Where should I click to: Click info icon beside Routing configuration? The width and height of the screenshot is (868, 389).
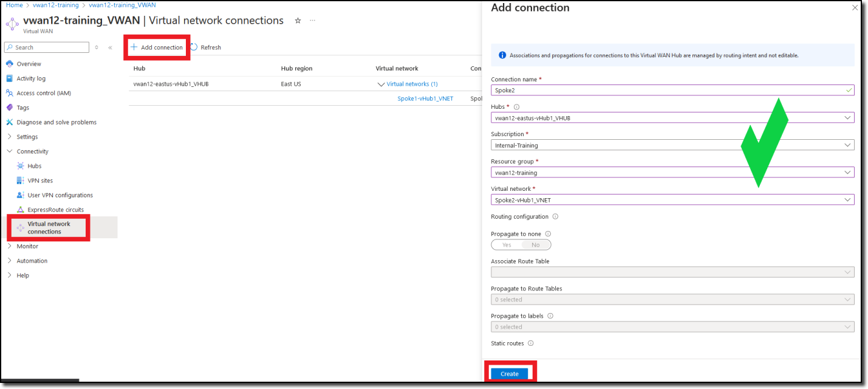(556, 216)
